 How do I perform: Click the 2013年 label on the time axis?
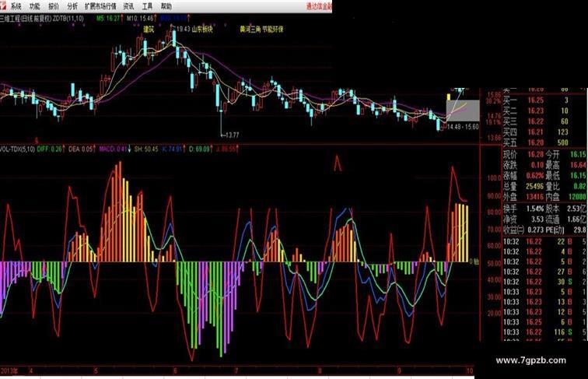point(9,370)
